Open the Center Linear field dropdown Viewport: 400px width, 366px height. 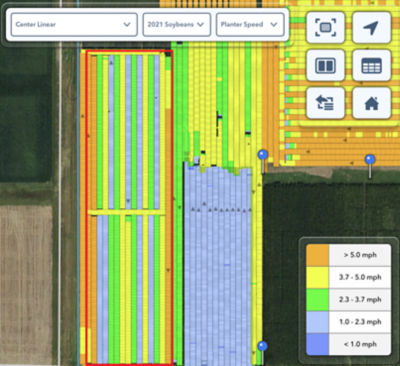(x=74, y=24)
